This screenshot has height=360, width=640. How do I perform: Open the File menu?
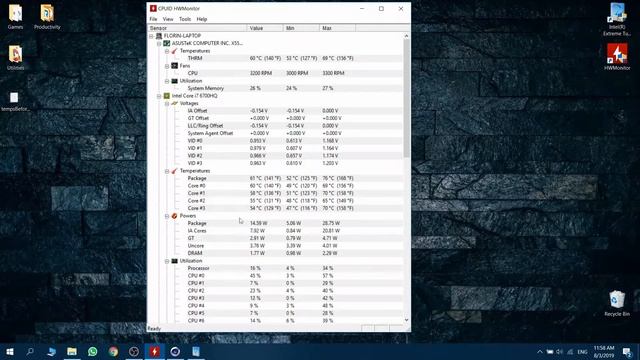(x=153, y=19)
